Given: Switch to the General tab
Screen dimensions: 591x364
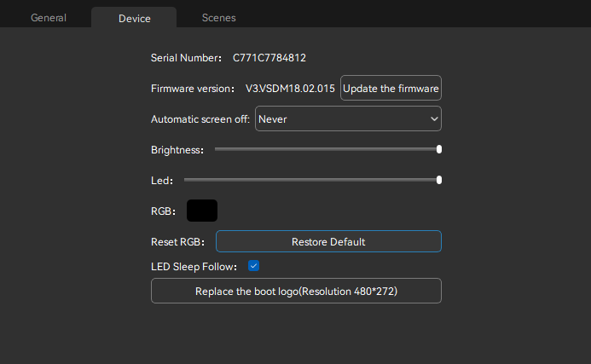Looking at the screenshot, I should [49, 18].
